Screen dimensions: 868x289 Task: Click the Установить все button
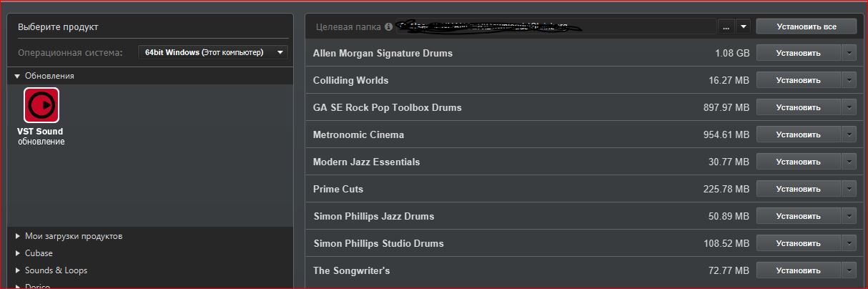pos(807,26)
